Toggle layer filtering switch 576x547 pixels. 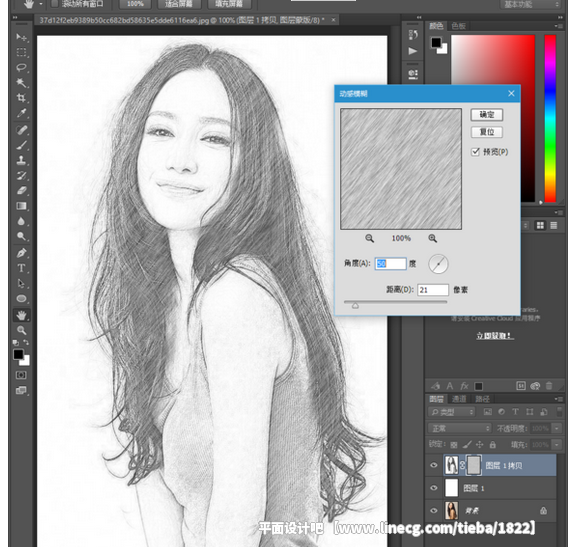pyautogui.click(x=559, y=411)
